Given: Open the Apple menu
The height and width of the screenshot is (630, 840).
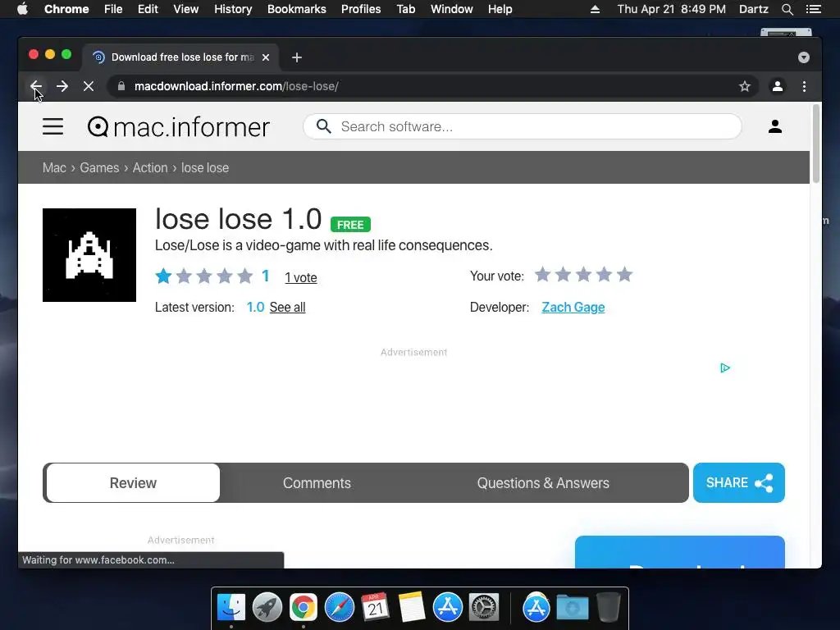Looking at the screenshot, I should point(22,9).
